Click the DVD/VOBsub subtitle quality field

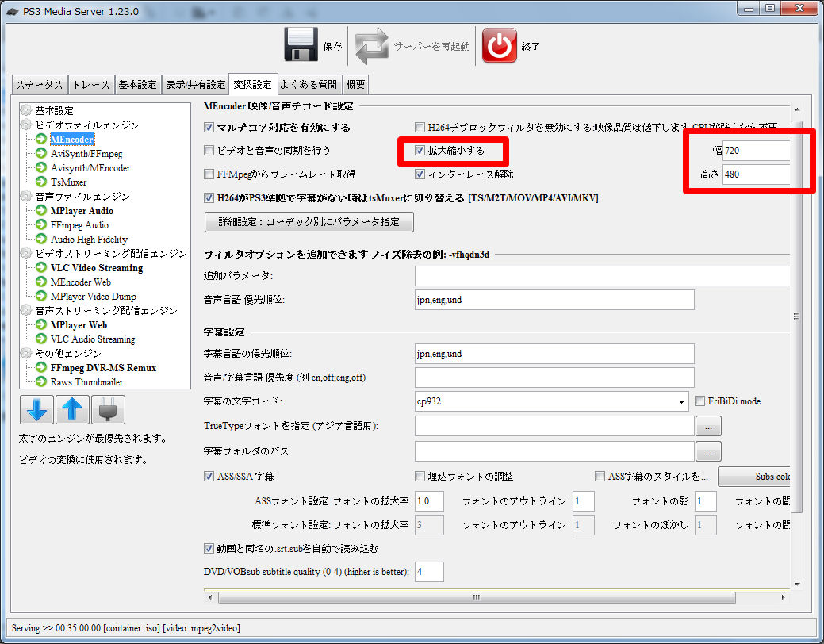(429, 572)
